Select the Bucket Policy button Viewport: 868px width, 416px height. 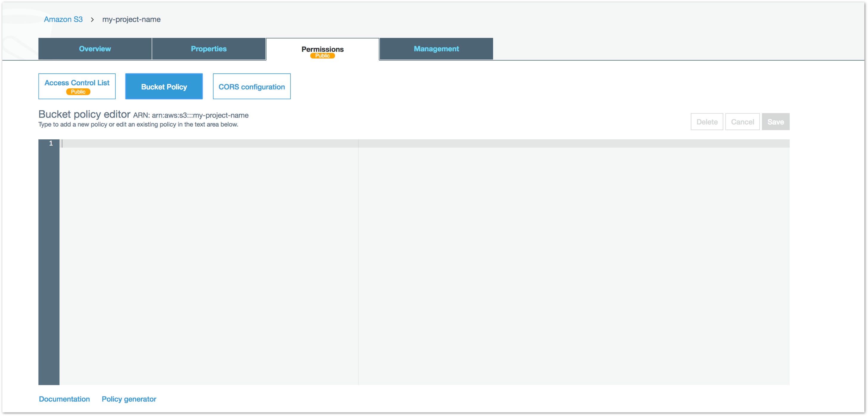164,87
